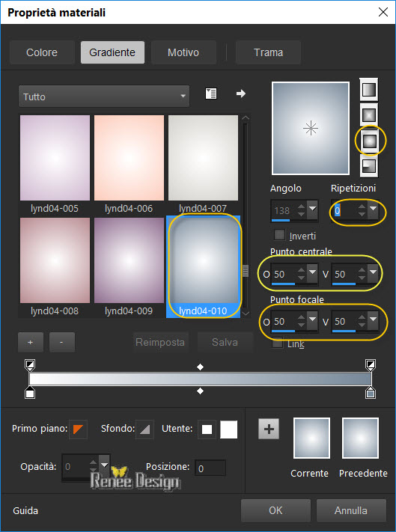Viewport: 396px width, 532px height.
Task: Click the arrow icon next to category list
Action: pyautogui.click(x=241, y=94)
